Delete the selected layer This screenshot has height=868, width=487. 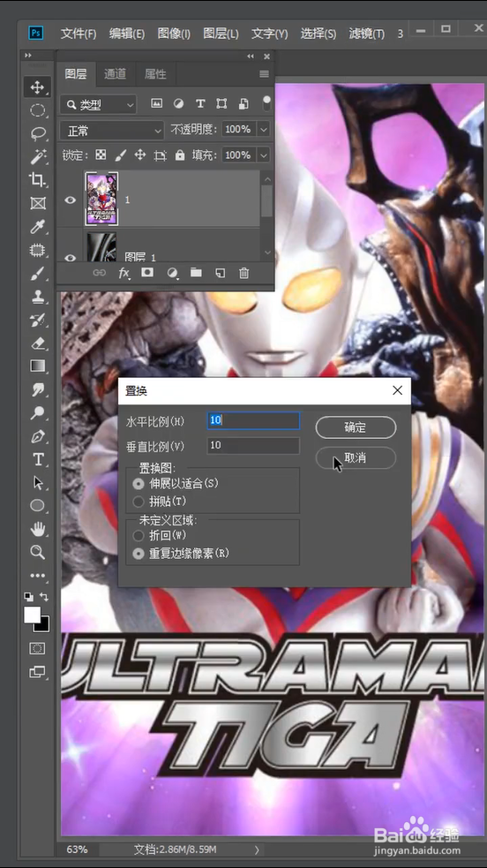[243, 272]
